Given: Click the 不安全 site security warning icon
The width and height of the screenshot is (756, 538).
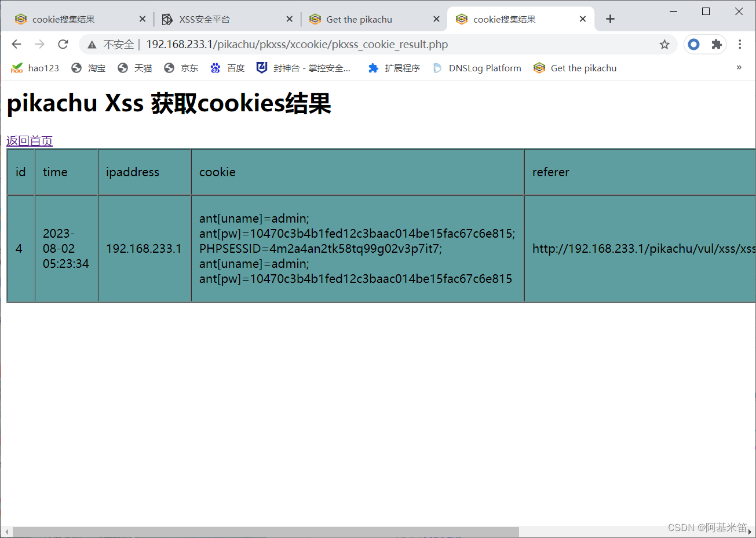Looking at the screenshot, I should [92, 44].
